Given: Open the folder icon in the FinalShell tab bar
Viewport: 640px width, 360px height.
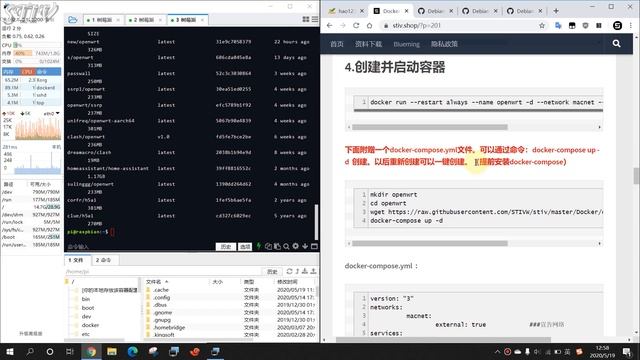Looking at the screenshot, I should click(x=73, y=19).
